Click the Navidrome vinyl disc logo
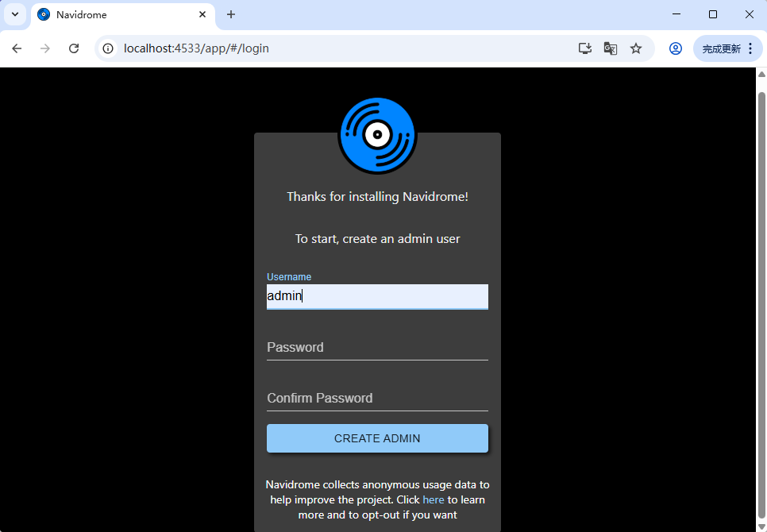767x532 pixels. [x=377, y=136]
